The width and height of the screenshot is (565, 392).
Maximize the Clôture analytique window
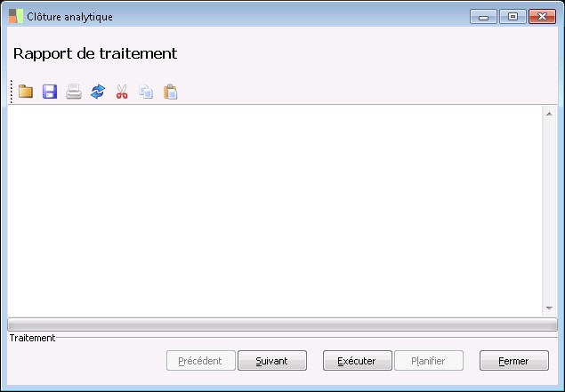[x=513, y=17]
